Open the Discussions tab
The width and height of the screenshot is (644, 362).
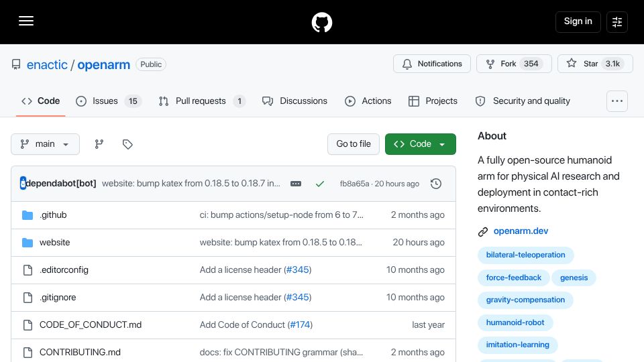(295, 101)
